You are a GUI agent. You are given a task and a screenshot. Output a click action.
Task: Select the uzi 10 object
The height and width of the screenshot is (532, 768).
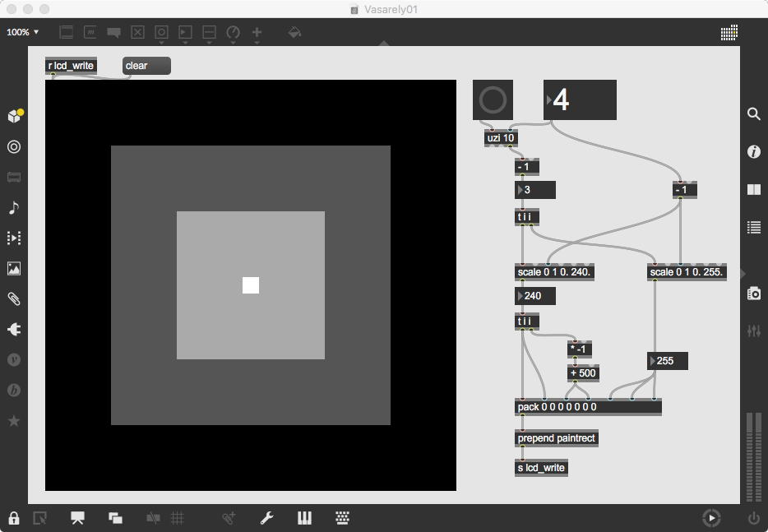coord(501,138)
